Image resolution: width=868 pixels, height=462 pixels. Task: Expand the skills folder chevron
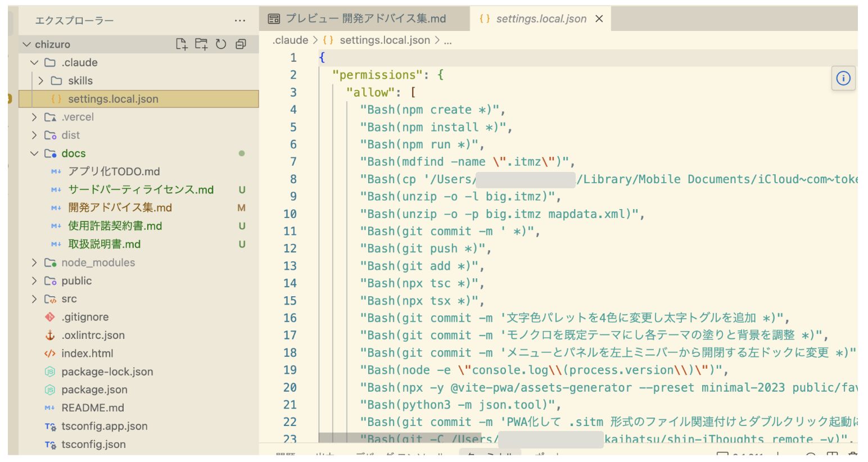point(40,80)
